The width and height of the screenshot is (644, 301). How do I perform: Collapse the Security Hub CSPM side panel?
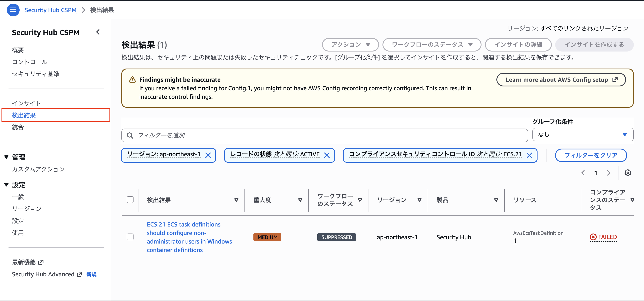98,32
